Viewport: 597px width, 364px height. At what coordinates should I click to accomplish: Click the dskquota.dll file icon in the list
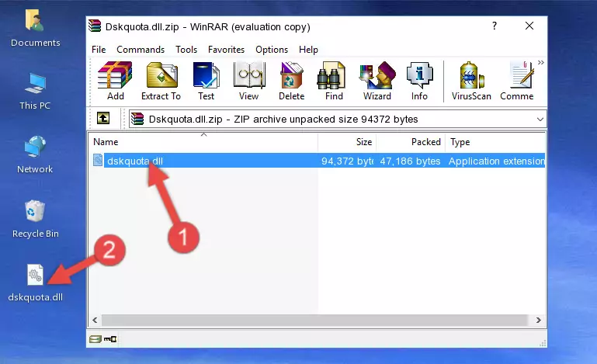pyautogui.click(x=98, y=161)
